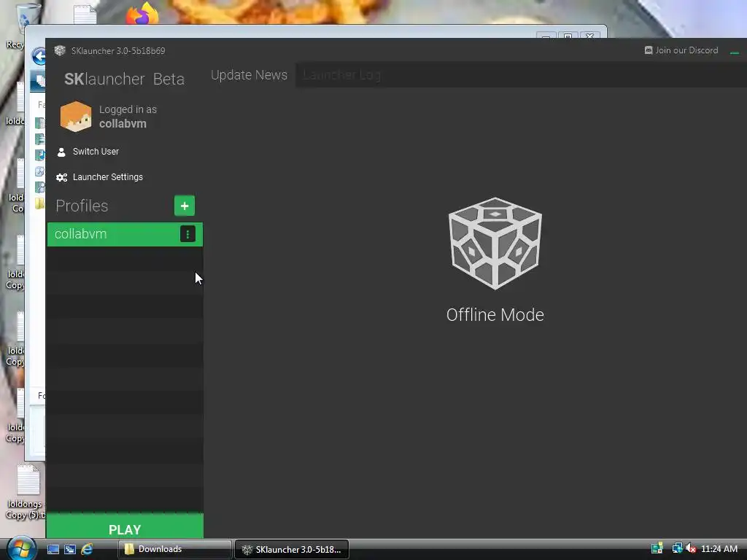Click the first system tray icon
The height and width of the screenshot is (560, 747).
(x=657, y=548)
